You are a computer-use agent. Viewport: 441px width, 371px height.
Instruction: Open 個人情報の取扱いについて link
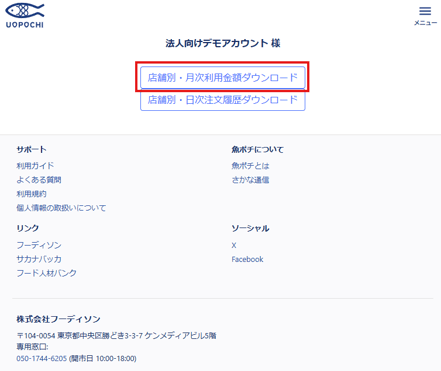[61, 208]
